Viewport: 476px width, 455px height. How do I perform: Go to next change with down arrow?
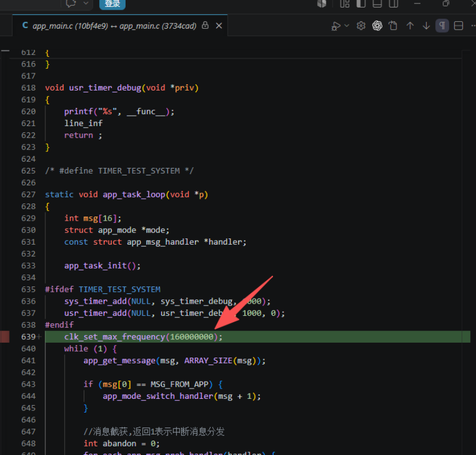point(426,26)
